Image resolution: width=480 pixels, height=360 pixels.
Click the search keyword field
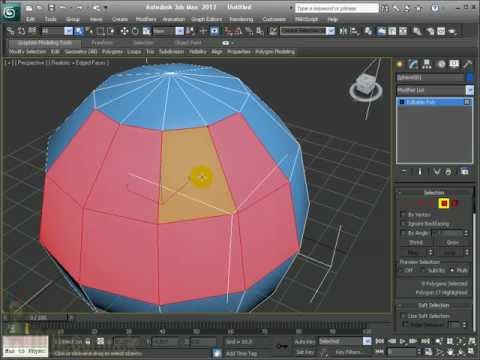tap(337, 8)
